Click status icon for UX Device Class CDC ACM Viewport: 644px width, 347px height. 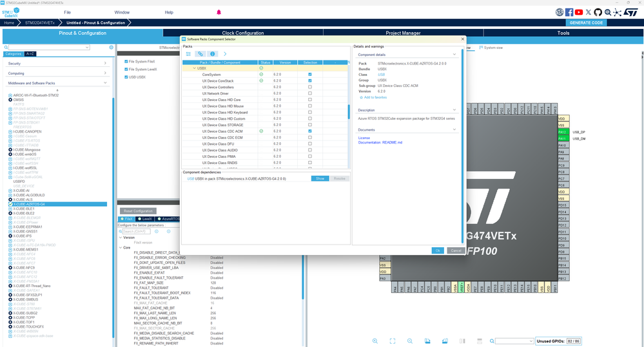[261, 131]
